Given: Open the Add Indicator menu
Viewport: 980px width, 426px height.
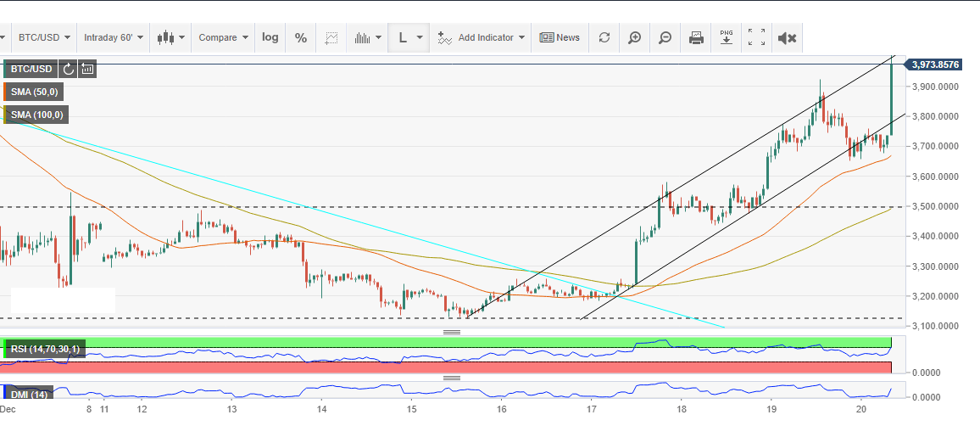Looking at the screenshot, I should click(482, 37).
